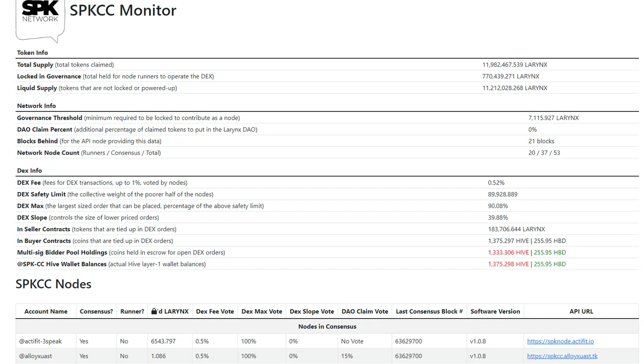The width and height of the screenshot is (644, 364).
Task: Click the lock icon in LARYNX column header
Action: (154, 311)
